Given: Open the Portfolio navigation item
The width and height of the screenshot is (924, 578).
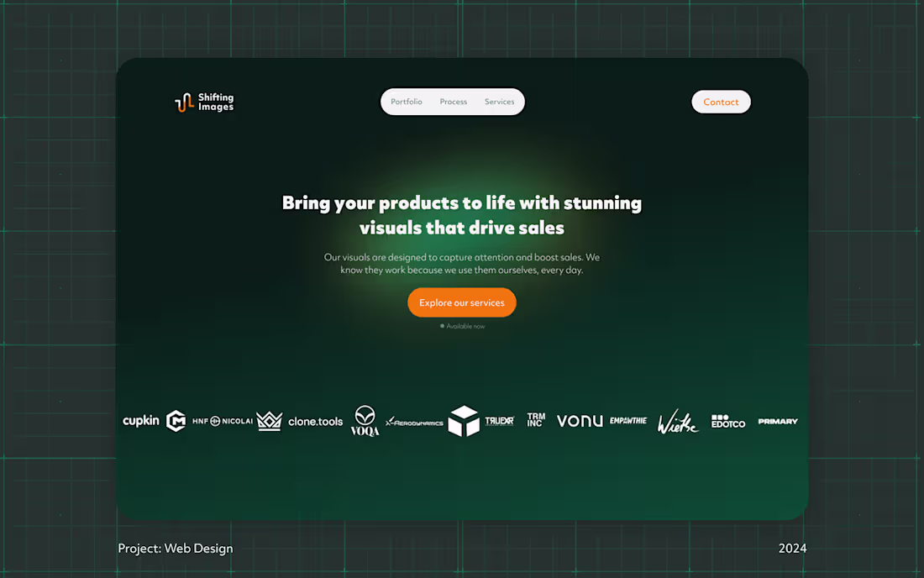Looking at the screenshot, I should point(407,101).
